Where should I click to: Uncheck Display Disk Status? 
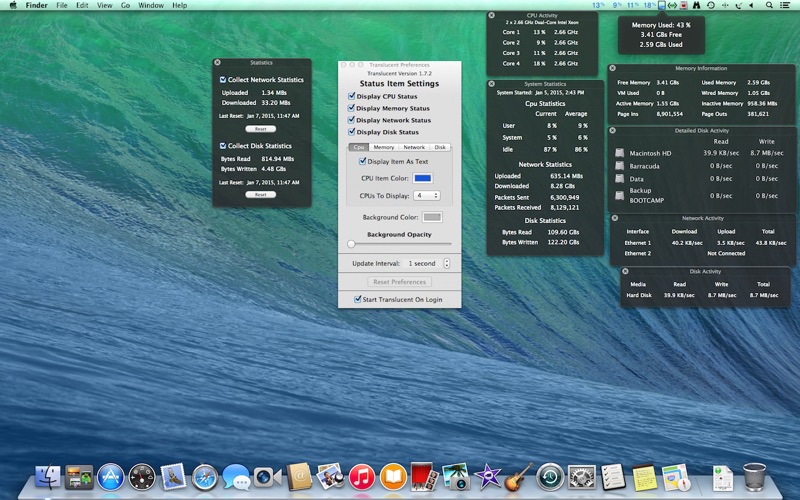352,132
